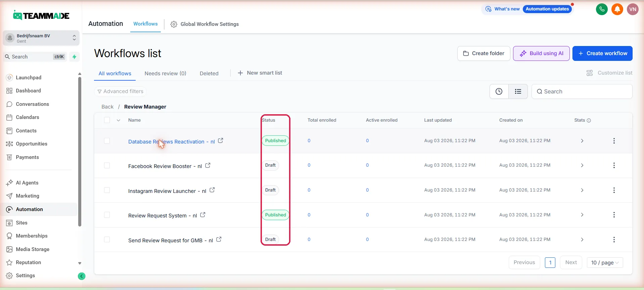The height and width of the screenshot is (290, 644).
Task: Check the Database Reviews Reactivation row checkbox
Action: (107, 141)
